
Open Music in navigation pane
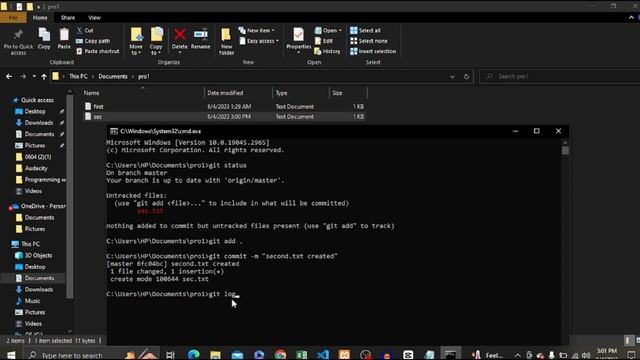pyautogui.click(x=32, y=301)
